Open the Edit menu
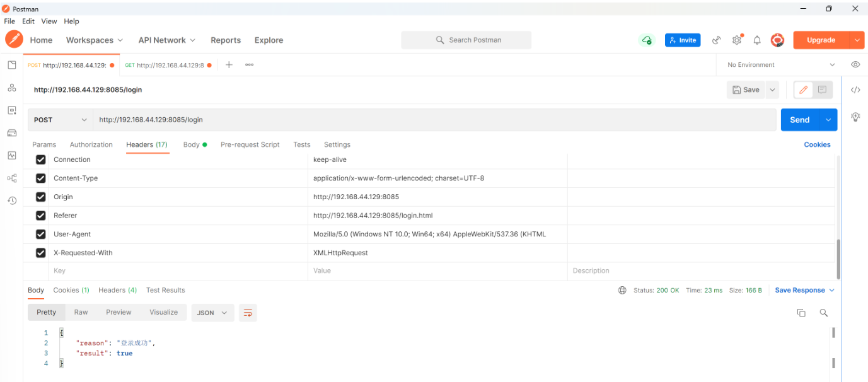Image resolution: width=868 pixels, height=382 pixels. pyautogui.click(x=28, y=21)
